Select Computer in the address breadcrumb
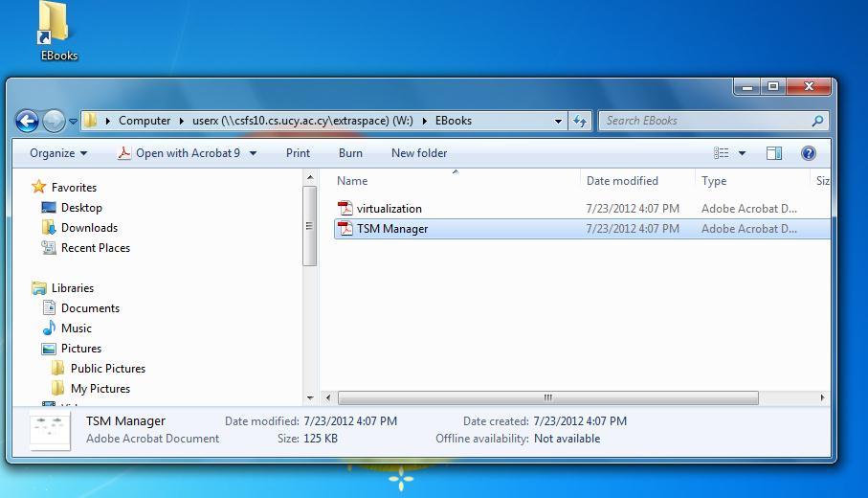Screen dimensions: 868x498 (145, 121)
